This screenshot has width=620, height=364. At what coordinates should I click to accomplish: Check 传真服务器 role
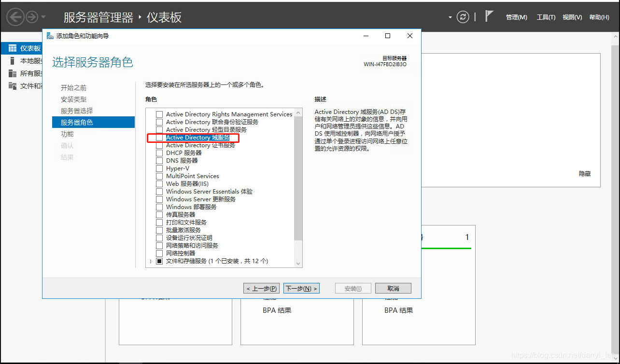[x=159, y=215]
